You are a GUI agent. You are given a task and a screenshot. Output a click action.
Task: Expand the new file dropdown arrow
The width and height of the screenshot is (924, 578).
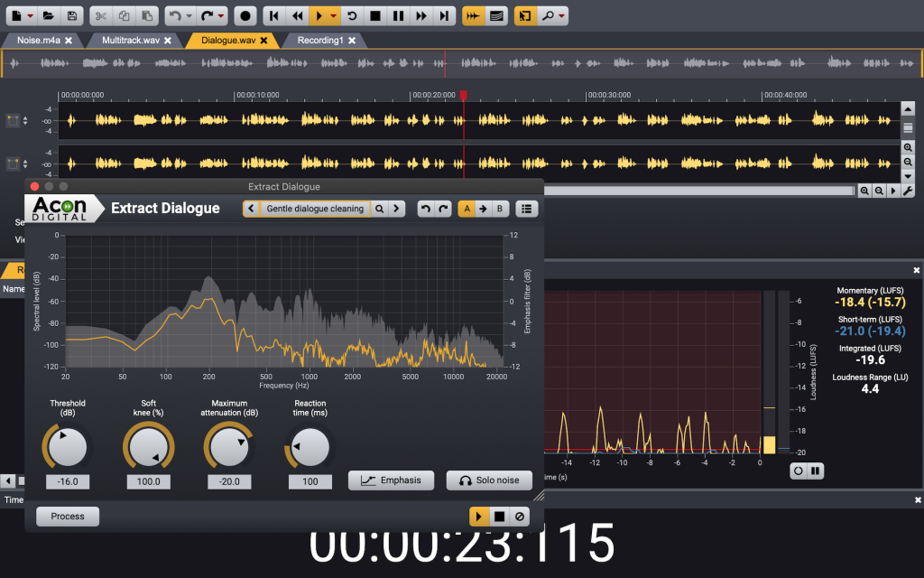[31, 15]
